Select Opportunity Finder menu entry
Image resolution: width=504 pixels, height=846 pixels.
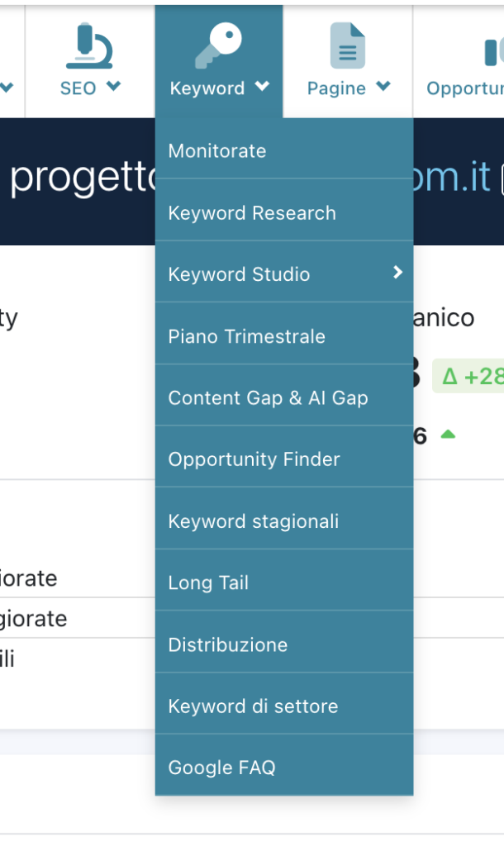(254, 459)
